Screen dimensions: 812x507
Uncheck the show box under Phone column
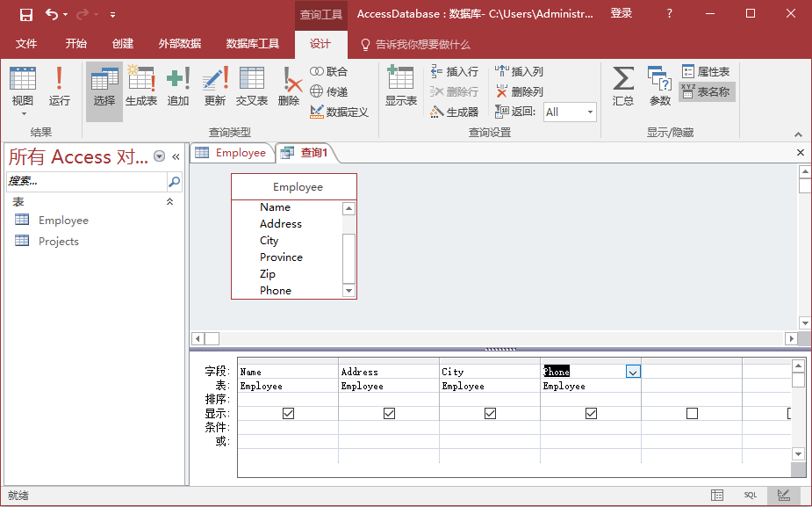pyautogui.click(x=591, y=413)
